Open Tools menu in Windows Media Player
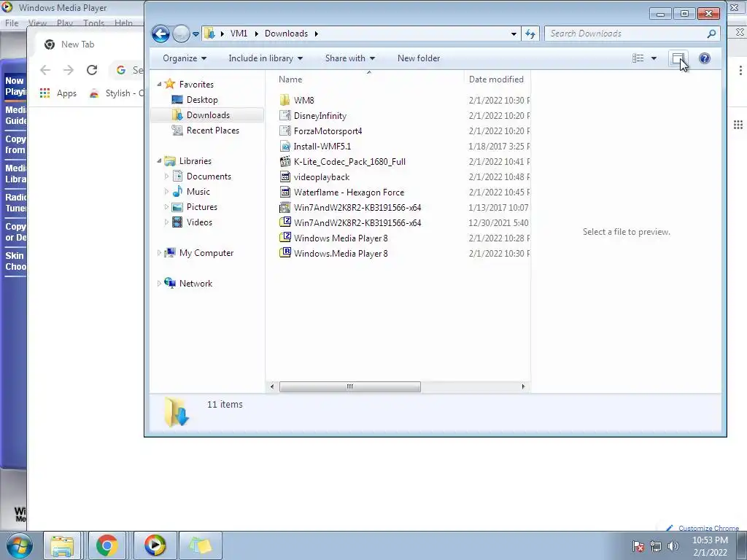 click(x=93, y=23)
